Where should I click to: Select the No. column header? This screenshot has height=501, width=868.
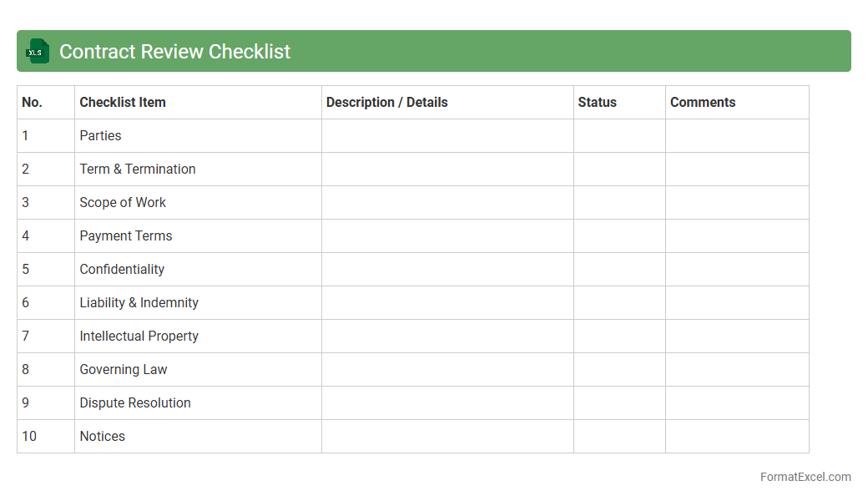coord(33,103)
